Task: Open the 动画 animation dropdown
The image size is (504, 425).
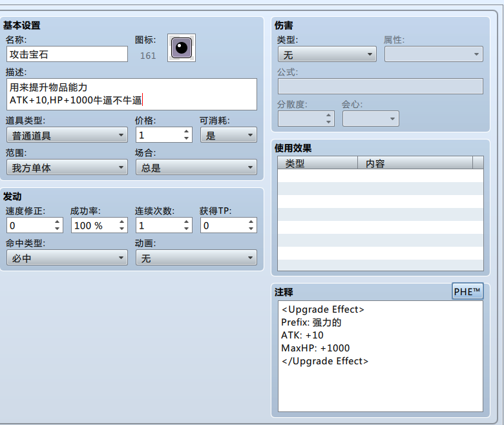Action: [196, 258]
